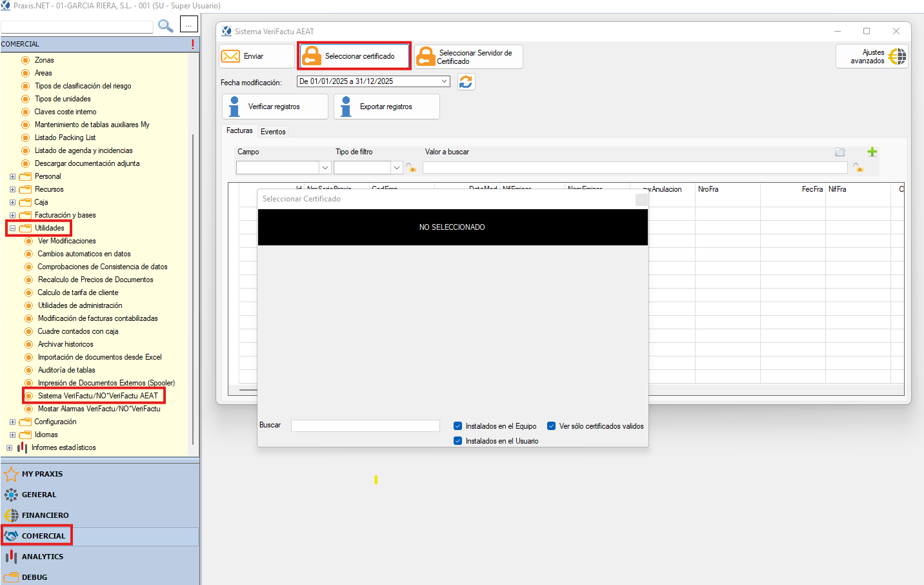
Task: Click the refresh icon beside the date range
Action: tap(466, 81)
